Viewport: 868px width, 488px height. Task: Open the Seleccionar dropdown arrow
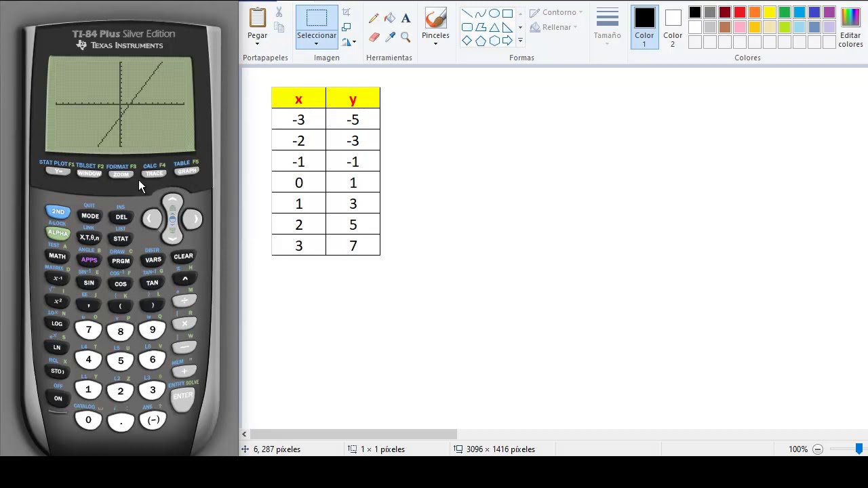316,44
